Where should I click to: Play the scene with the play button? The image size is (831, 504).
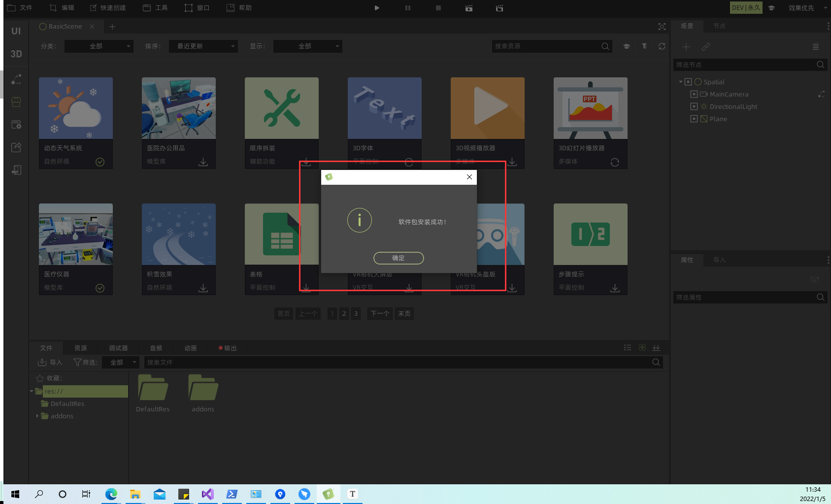click(x=377, y=8)
